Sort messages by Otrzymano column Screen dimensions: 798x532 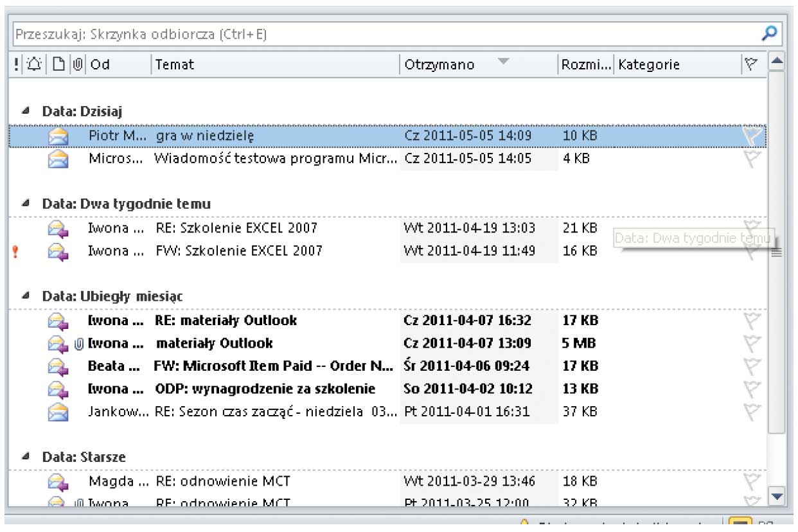click(450, 64)
